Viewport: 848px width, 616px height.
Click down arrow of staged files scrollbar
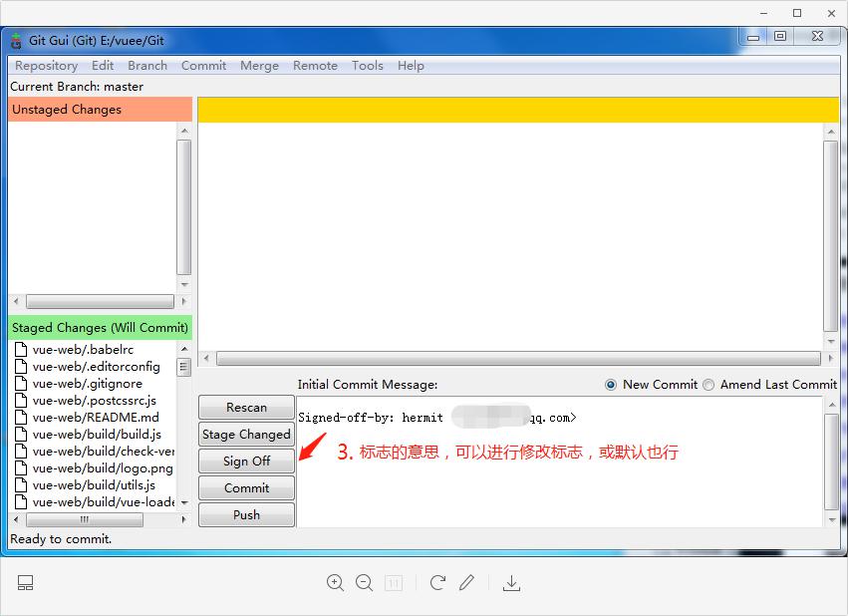[x=184, y=502]
